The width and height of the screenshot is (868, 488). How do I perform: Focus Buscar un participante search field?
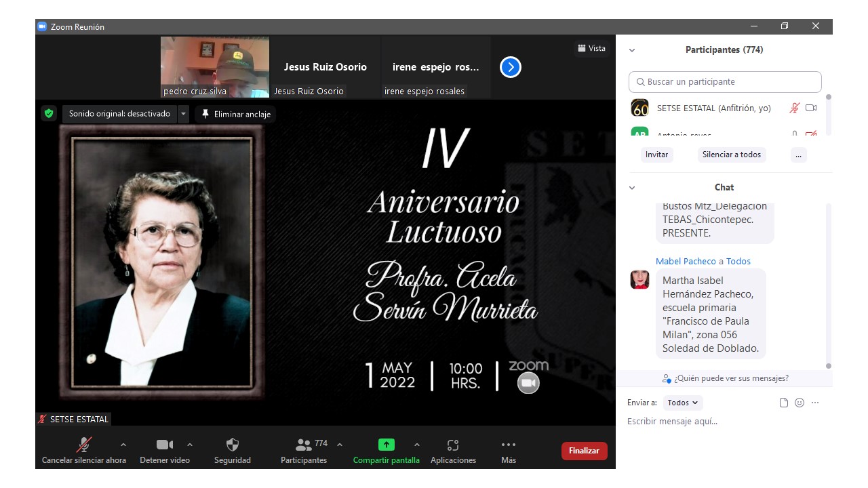(725, 81)
